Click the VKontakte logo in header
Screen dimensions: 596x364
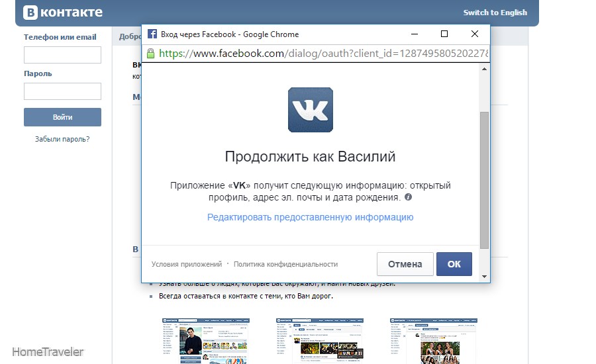tap(63, 12)
